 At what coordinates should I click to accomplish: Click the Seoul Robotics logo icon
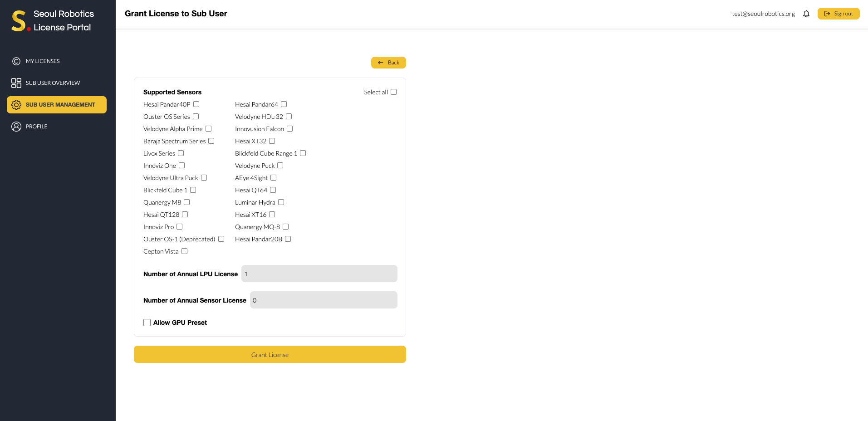click(x=20, y=21)
